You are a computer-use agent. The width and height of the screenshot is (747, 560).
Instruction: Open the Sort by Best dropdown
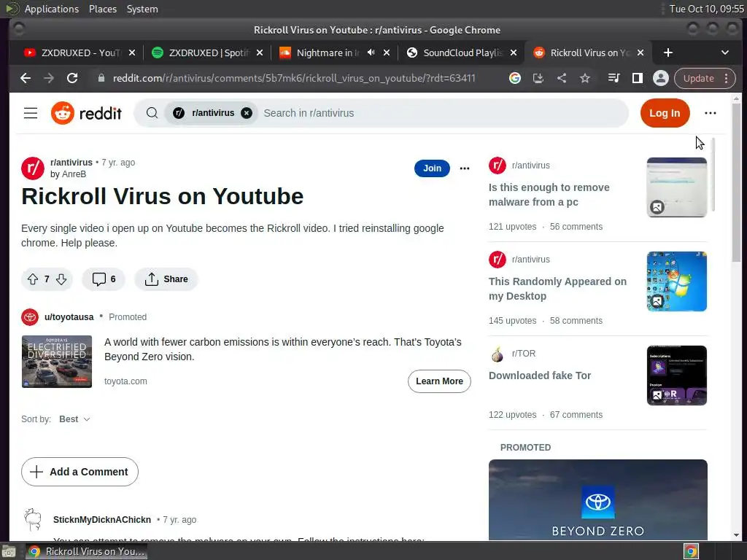pos(74,419)
